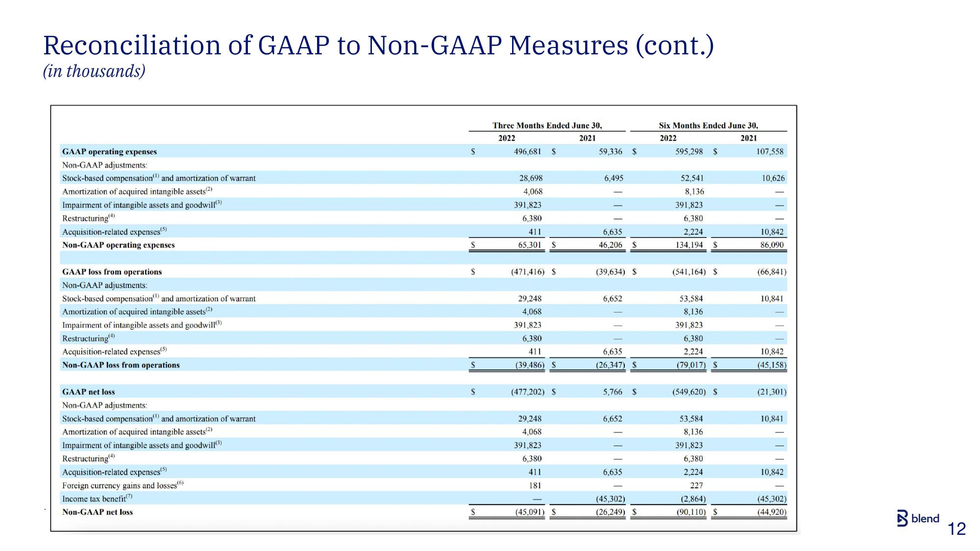980x551 pixels.
Task: Click 'GAAP loss from operations' row label
Action: [112, 272]
